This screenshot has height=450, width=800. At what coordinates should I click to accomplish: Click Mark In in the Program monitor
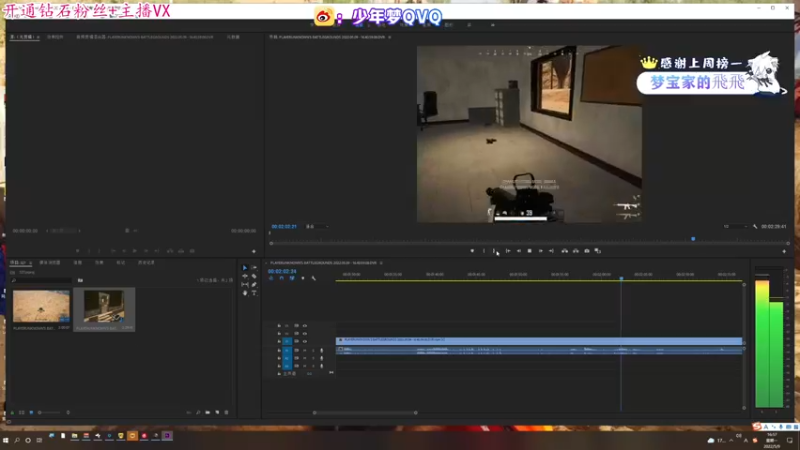point(484,251)
